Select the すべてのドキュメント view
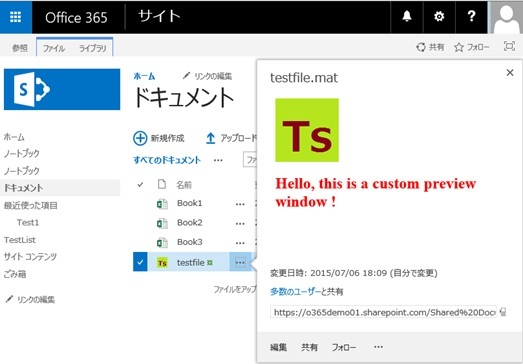This screenshot has height=364, width=523. [x=167, y=160]
